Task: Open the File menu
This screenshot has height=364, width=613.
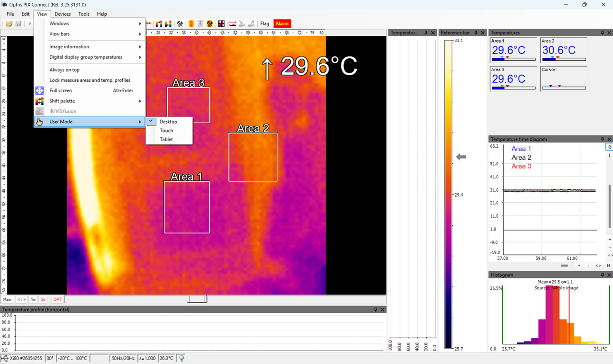Action: 10,14
